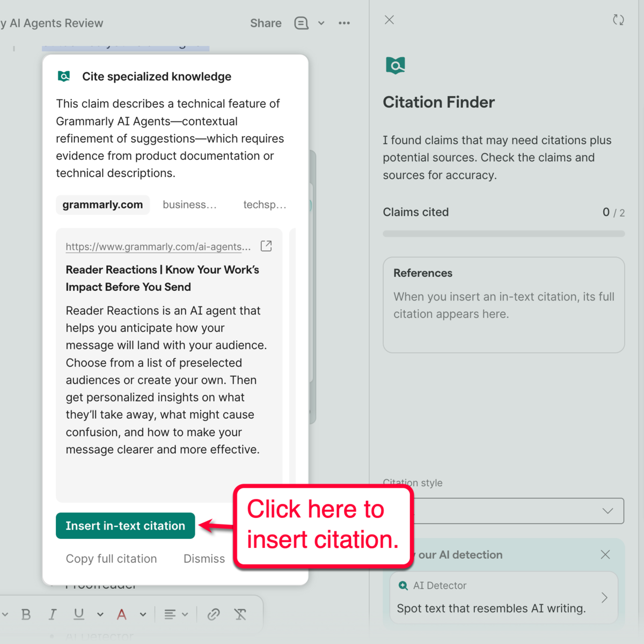Open source in new window icon

click(266, 246)
